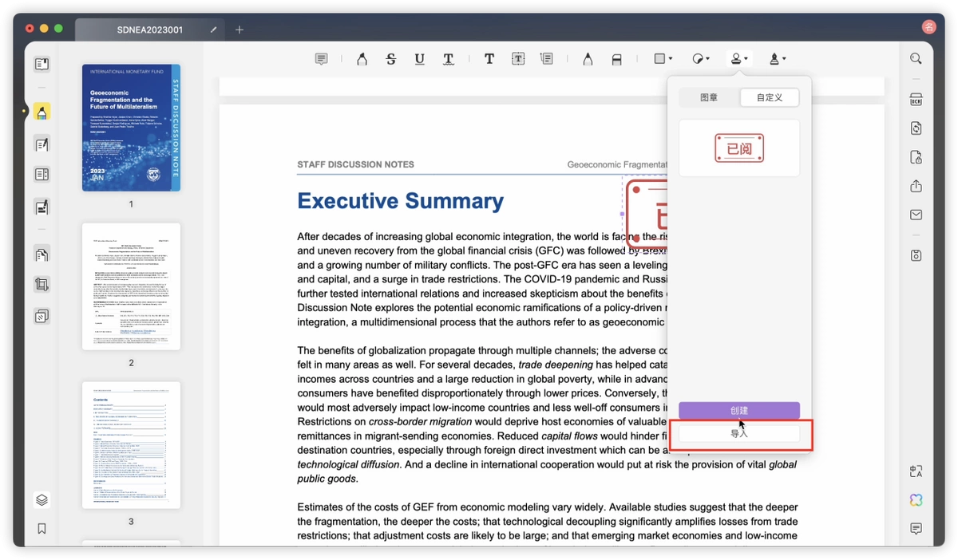The image size is (958, 560).
Task: Open comment list icon at bottom right
Action: coord(916,529)
